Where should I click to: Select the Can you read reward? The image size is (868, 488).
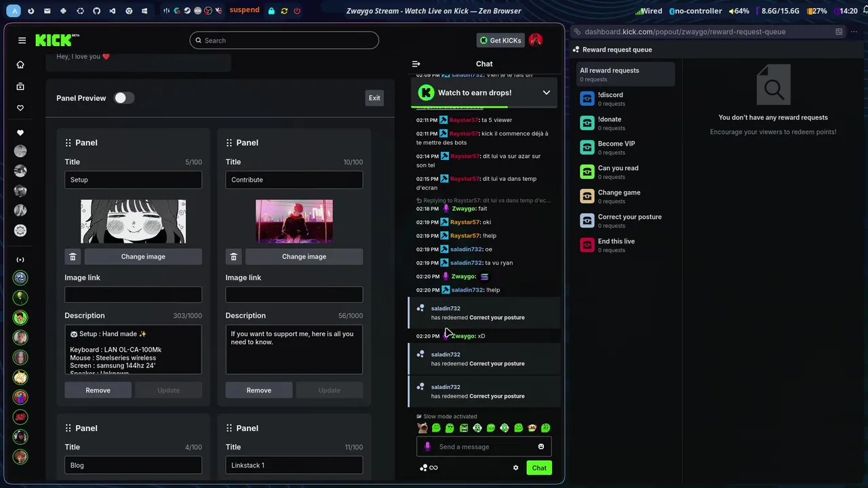coord(625,172)
